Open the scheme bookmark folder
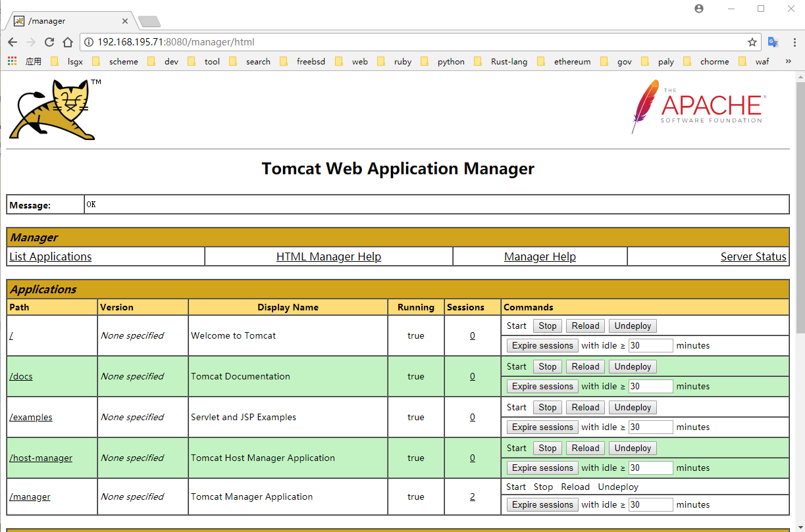 click(116, 61)
